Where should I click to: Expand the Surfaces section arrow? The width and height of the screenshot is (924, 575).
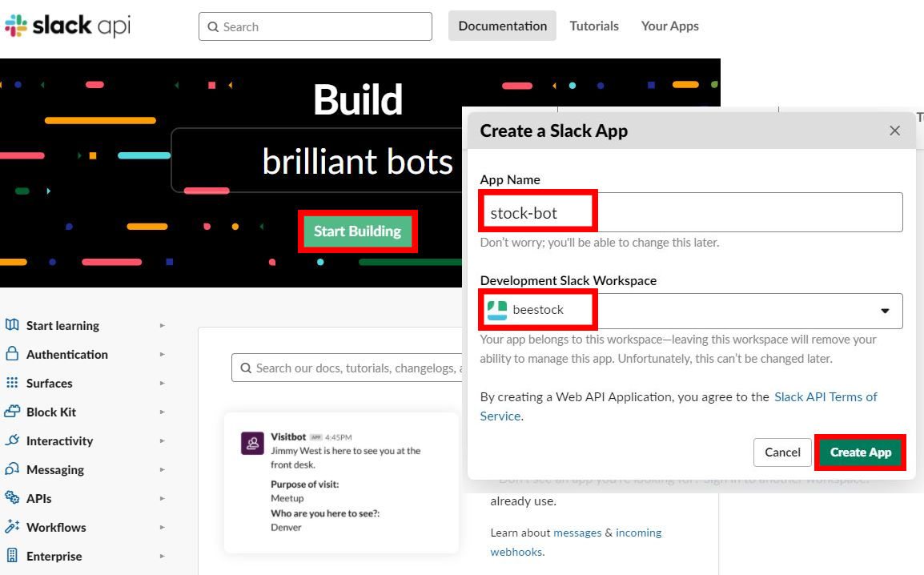point(162,383)
